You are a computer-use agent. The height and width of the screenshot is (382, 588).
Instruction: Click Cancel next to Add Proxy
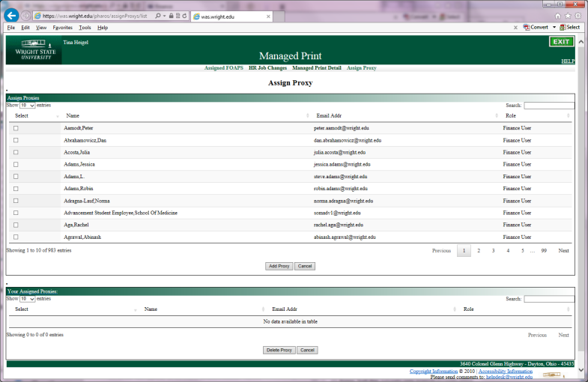(x=305, y=266)
